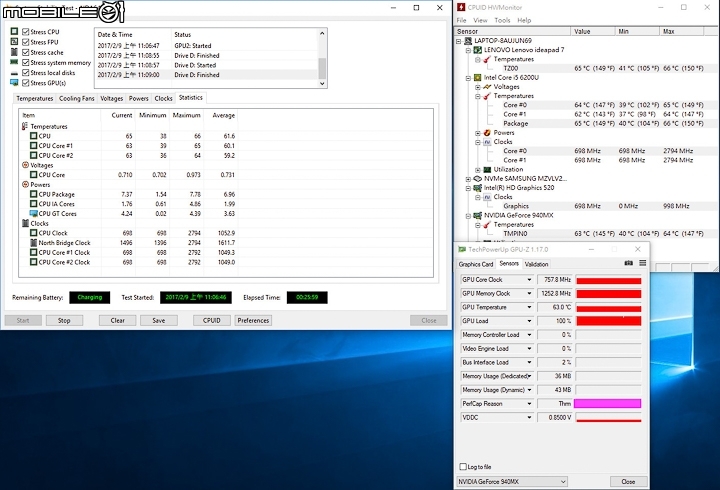Screen dimensions: 720x490
Task: Click the Value column header in HWMonitor
Action: pyautogui.click(x=593, y=31)
